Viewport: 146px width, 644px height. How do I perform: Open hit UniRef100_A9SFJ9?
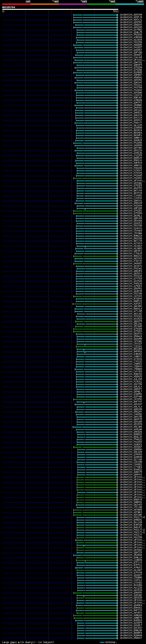pos(131,17)
